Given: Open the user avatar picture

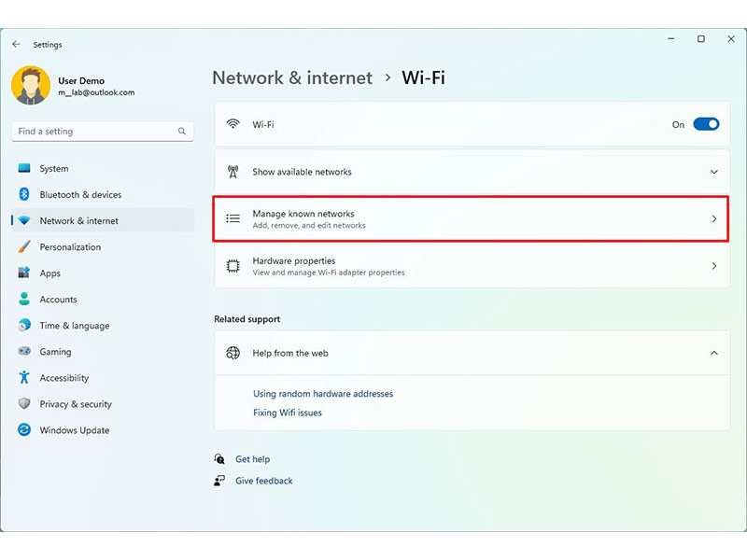Looking at the screenshot, I should pyautogui.click(x=31, y=85).
